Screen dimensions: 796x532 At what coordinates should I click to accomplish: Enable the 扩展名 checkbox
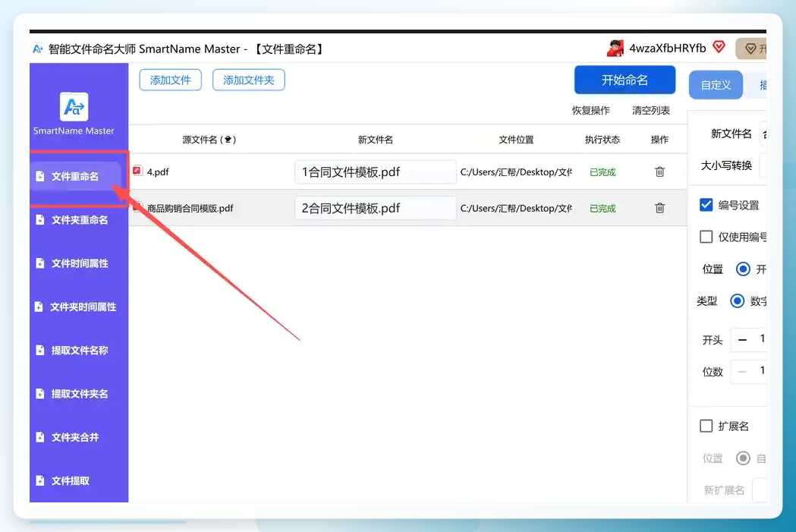706,426
